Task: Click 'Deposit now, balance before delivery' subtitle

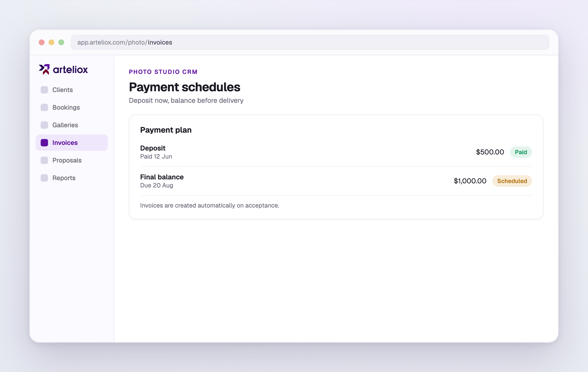Action: [186, 101]
